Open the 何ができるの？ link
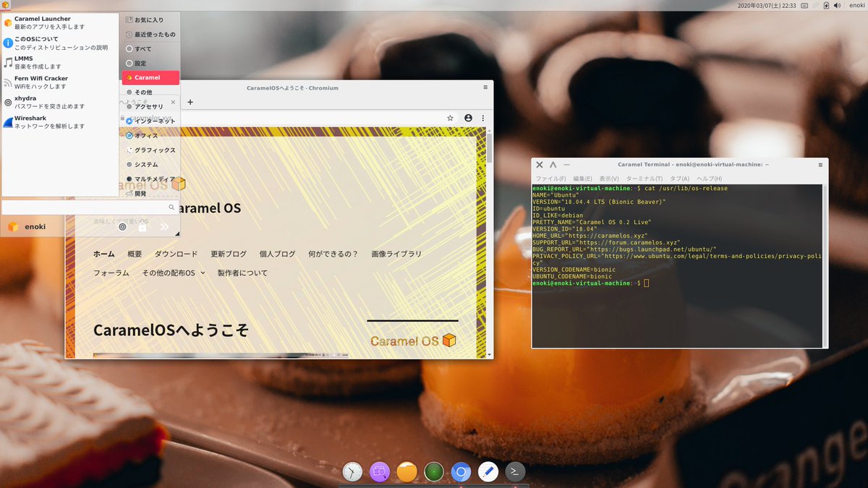 pyautogui.click(x=333, y=254)
